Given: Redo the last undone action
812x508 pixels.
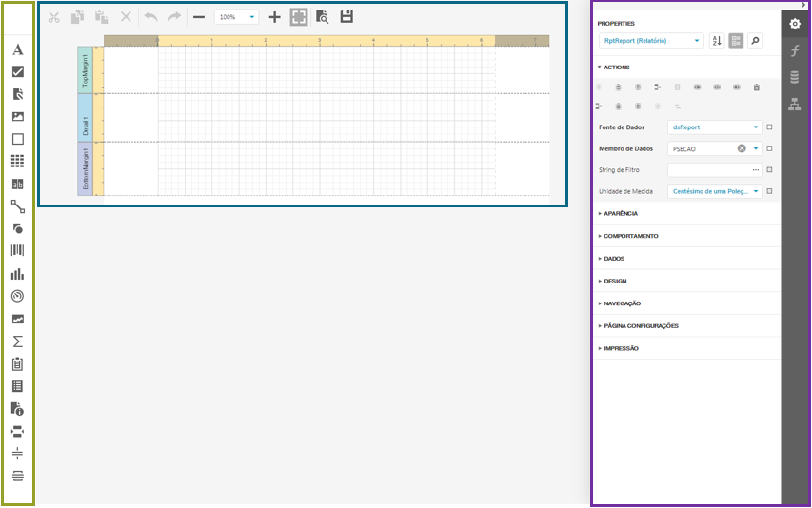Looking at the screenshot, I should 174,17.
